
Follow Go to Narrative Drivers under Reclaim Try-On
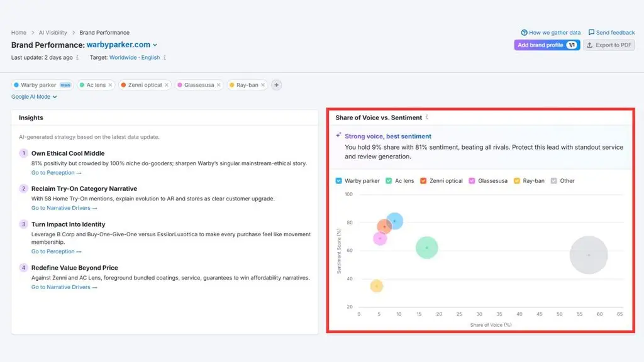(x=64, y=208)
